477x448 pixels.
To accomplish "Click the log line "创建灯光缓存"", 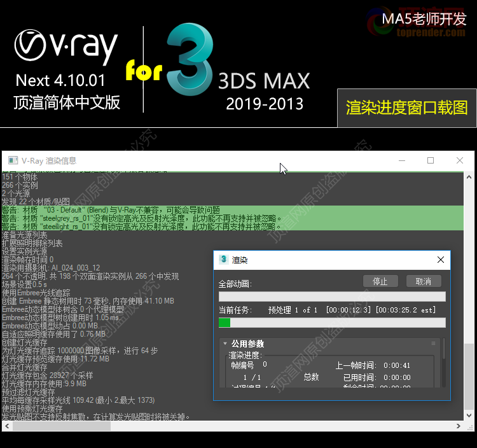I will click(x=25, y=342).
